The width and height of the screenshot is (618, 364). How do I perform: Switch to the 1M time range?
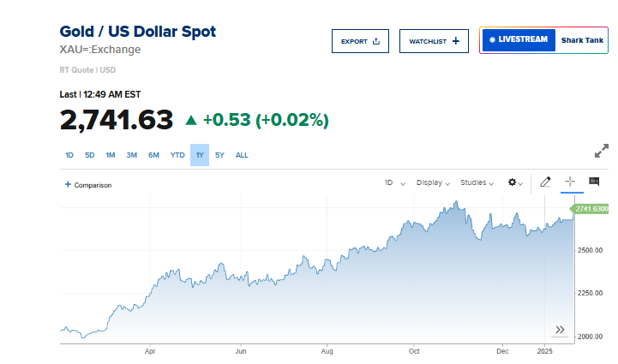111,155
